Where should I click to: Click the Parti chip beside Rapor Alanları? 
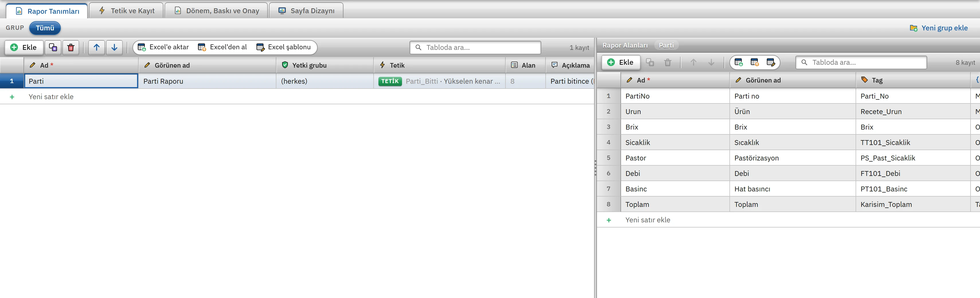666,46
